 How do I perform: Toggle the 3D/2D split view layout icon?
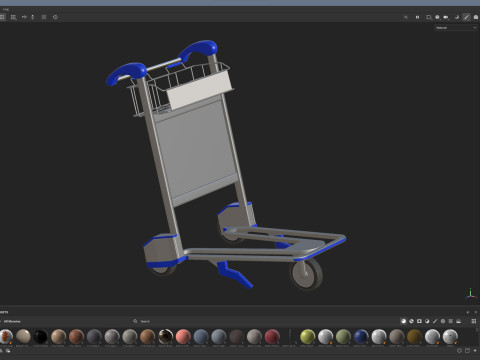pyautogui.click(x=2, y=17)
